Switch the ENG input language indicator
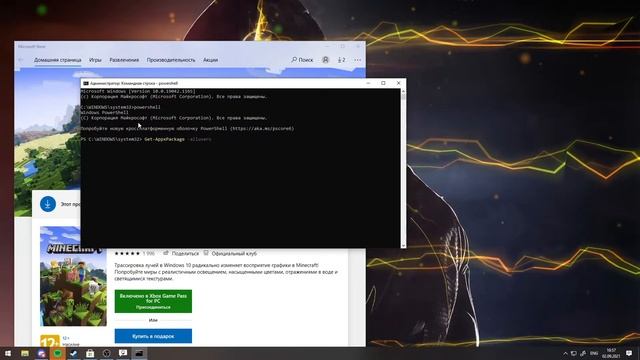This screenshot has height=360, width=640. click(x=594, y=353)
